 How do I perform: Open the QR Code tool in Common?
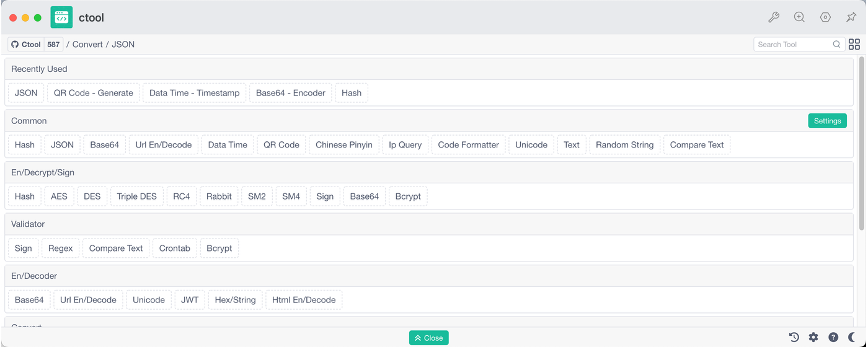tap(281, 144)
